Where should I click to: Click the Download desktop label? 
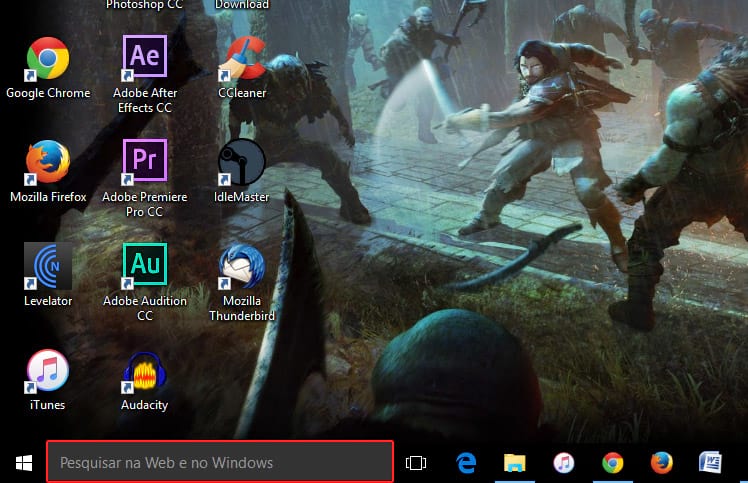click(242, 4)
